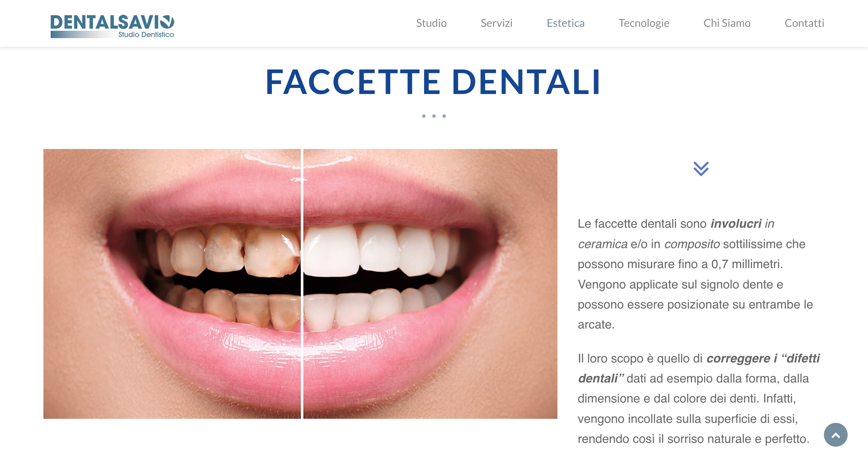Click the DentalSavio logo
Screen dimensions: 868x467
click(x=112, y=26)
